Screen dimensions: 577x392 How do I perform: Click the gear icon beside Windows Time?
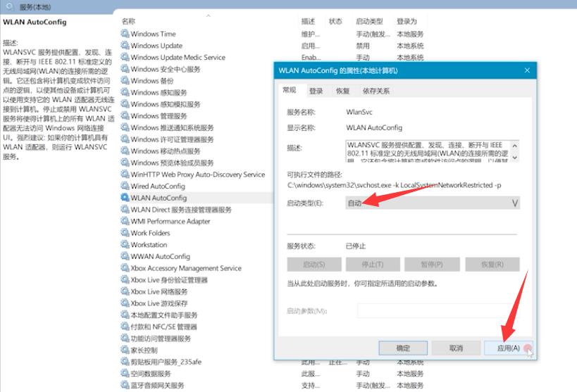coord(125,34)
